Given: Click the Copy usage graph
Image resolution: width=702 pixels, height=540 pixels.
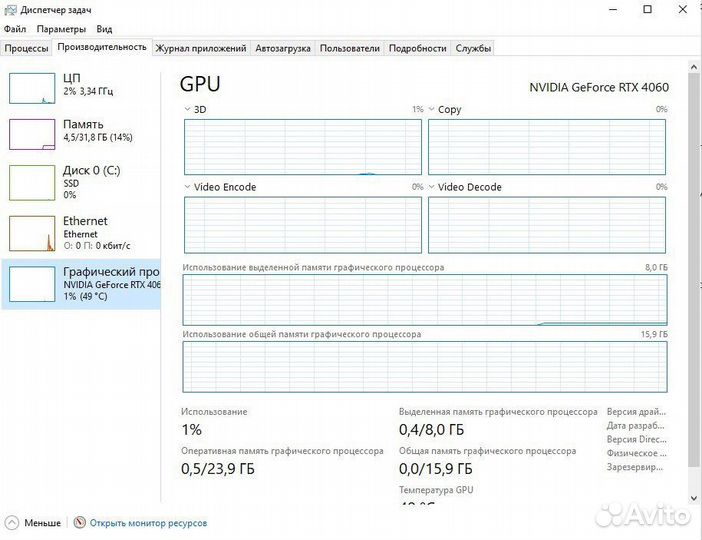Looking at the screenshot, I should click(x=547, y=147).
